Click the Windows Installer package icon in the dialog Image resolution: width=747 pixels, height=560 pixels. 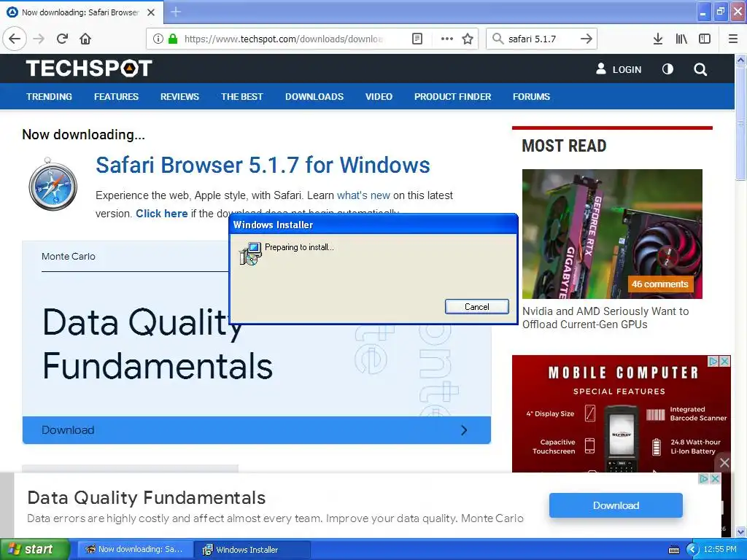(250, 253)
